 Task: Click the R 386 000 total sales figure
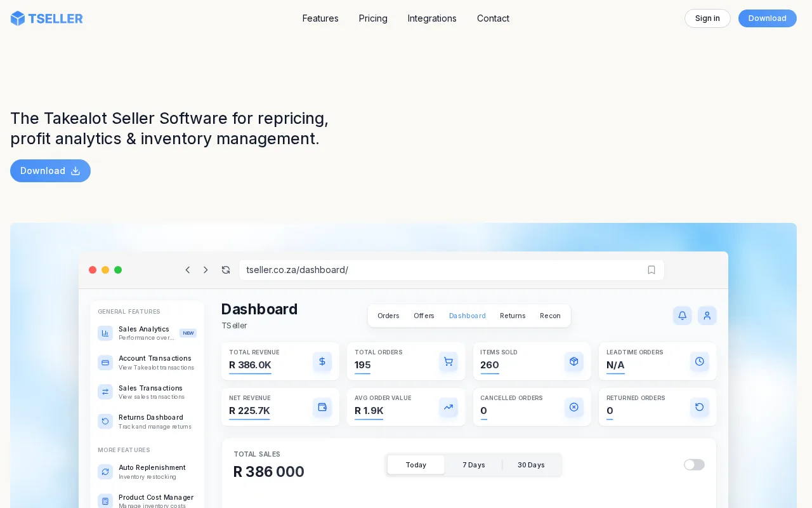click(x=269, y=472)
